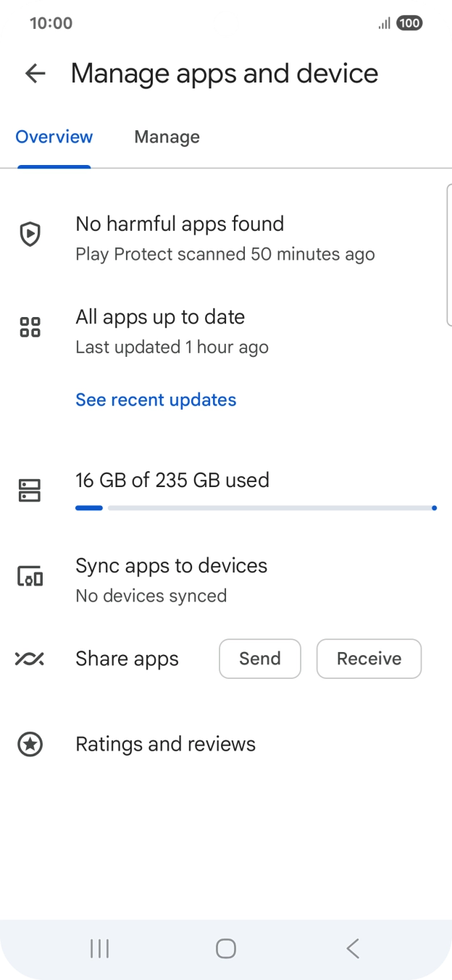Screen dimensions: 452x980
Task: Tap the apps grid icon
Action: pos(30,327)
